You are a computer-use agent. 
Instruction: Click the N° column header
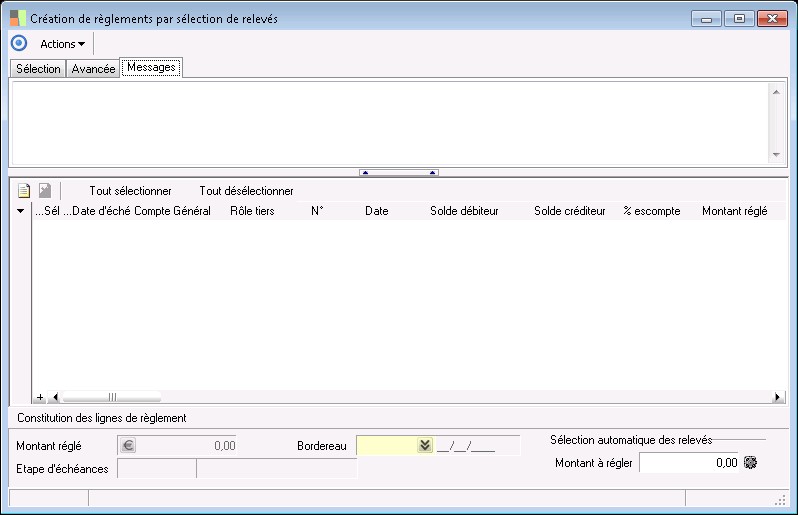point(317,211)
